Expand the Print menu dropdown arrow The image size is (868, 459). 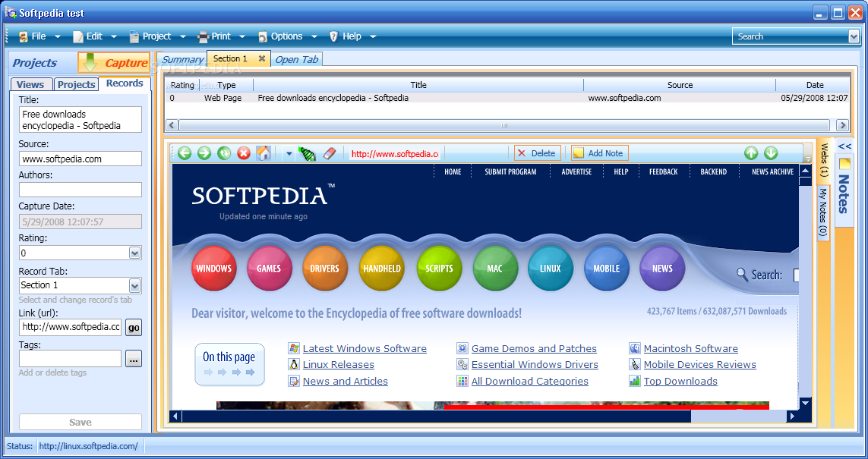coord(242,36)
